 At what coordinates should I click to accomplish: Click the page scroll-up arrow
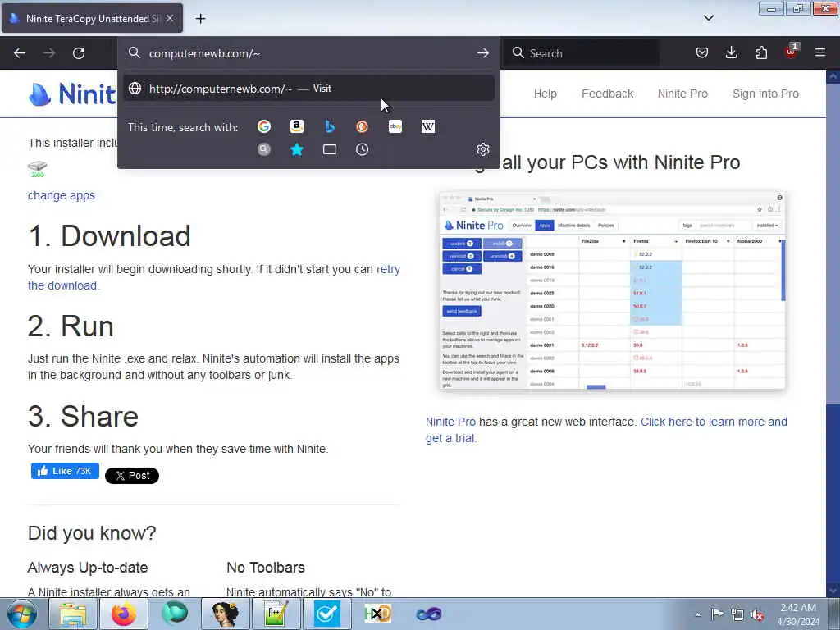pos(833,76)
